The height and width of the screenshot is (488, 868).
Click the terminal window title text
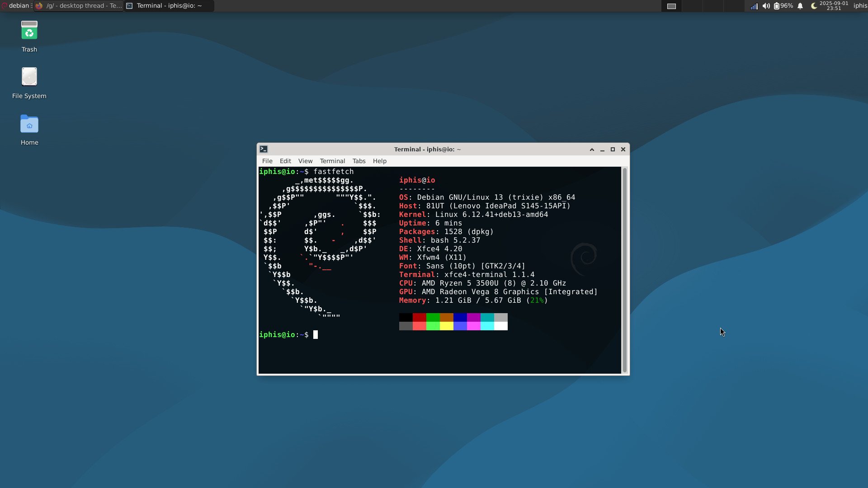(427, 150)
